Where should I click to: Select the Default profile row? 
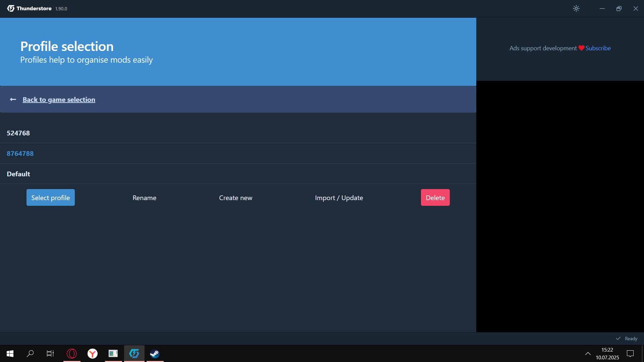238,174
